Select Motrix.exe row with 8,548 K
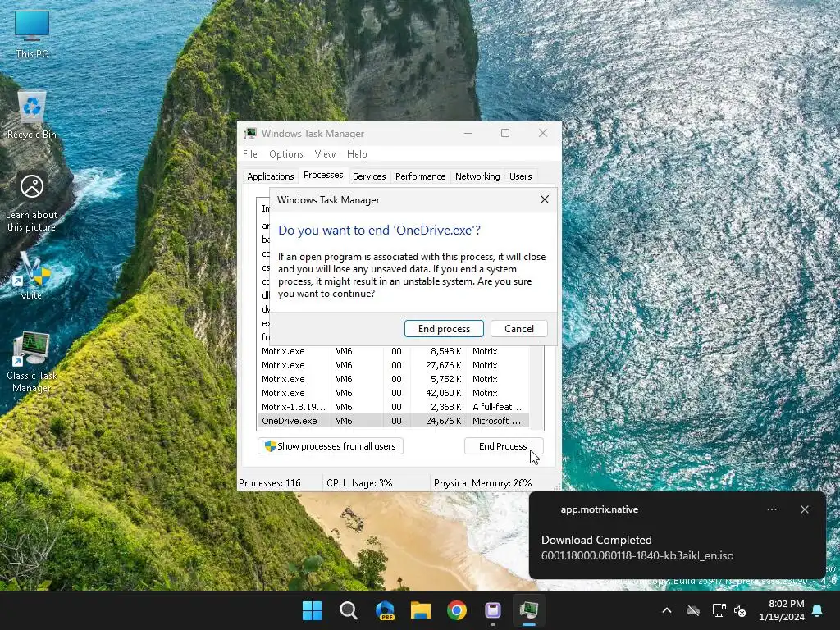This screenshot has height=630, width=840. point(393,351)
